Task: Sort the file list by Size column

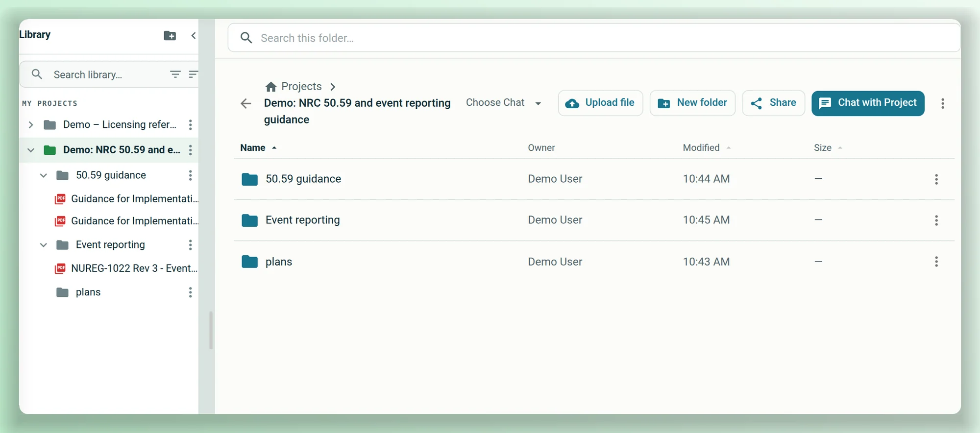Action: point(828,148)
